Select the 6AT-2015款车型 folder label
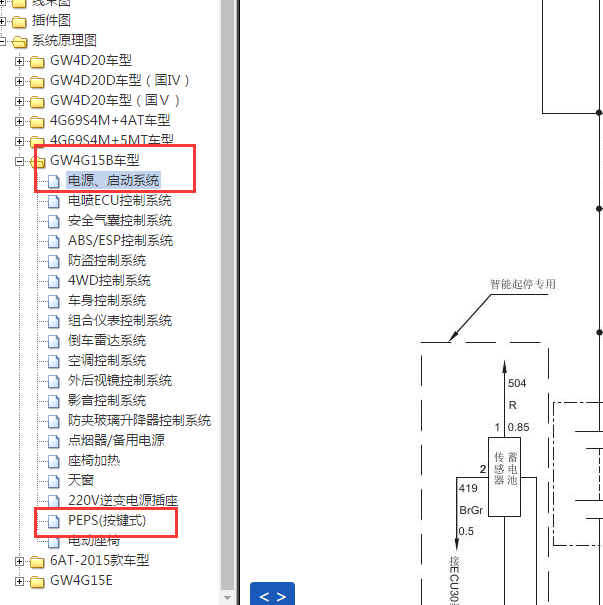 (x=100, y=560)
